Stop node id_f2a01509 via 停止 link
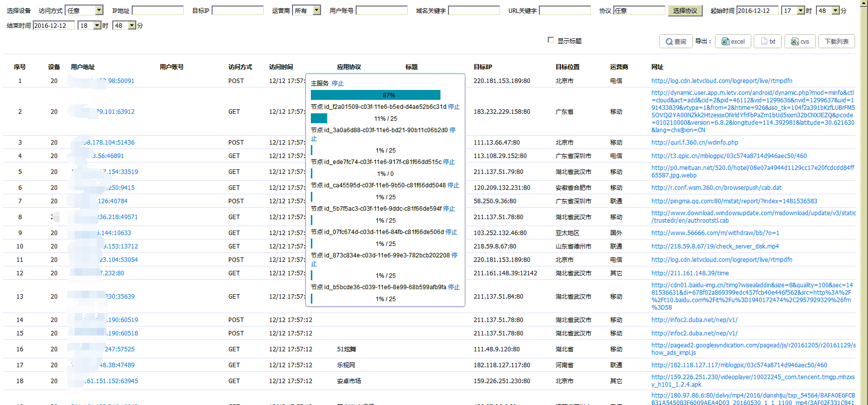The height and width of the screenshot is (405, 868). point(454,107)
